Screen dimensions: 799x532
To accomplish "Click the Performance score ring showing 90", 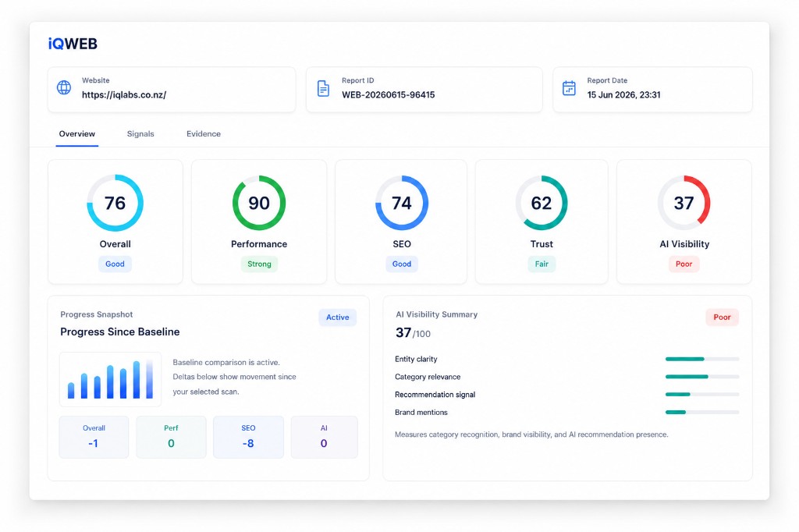I will [x=259, y=203].
